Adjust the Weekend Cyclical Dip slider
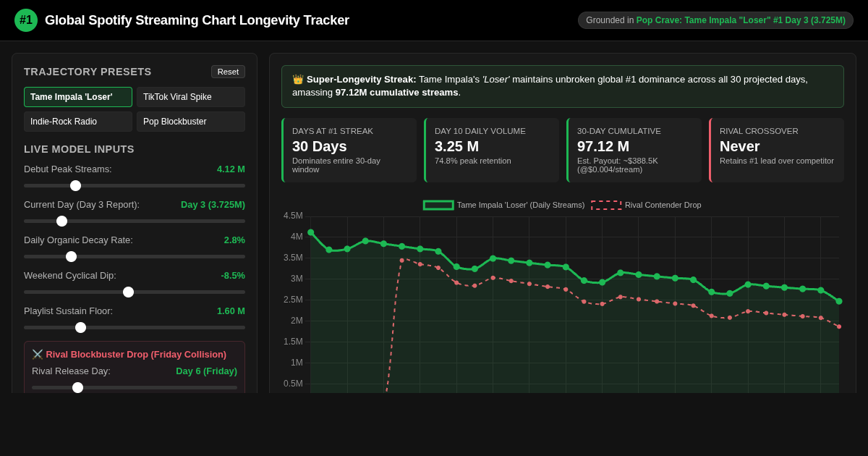 click(x=135, y=292)
